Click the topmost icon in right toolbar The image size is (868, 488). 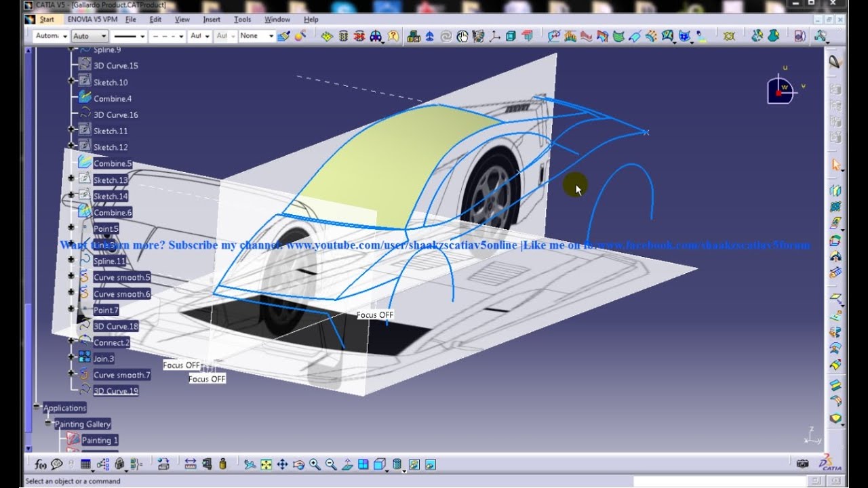(x=835, y=62)
